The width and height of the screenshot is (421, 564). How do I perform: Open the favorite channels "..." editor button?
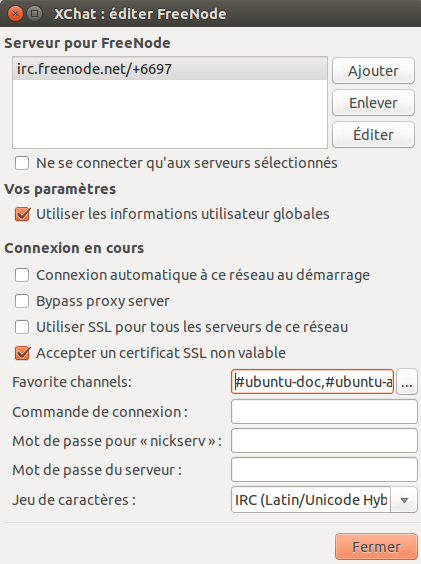click(x=407, y=382)
